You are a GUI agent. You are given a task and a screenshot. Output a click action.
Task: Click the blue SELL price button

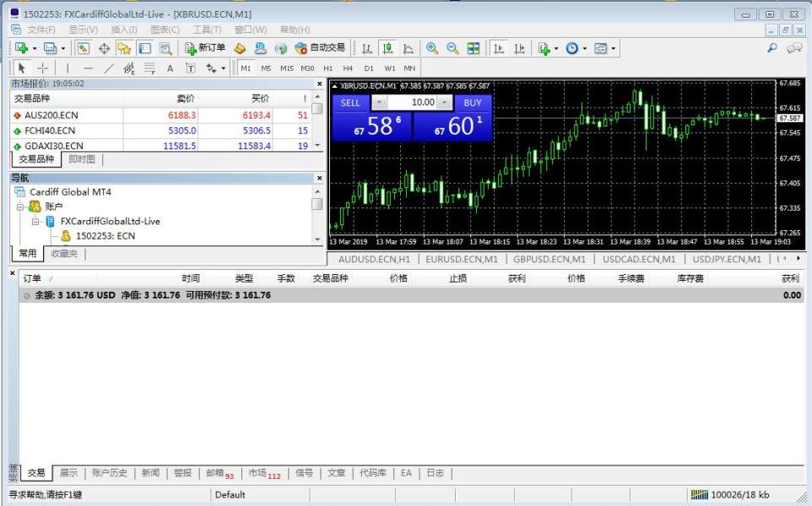[x=371, y=126]
